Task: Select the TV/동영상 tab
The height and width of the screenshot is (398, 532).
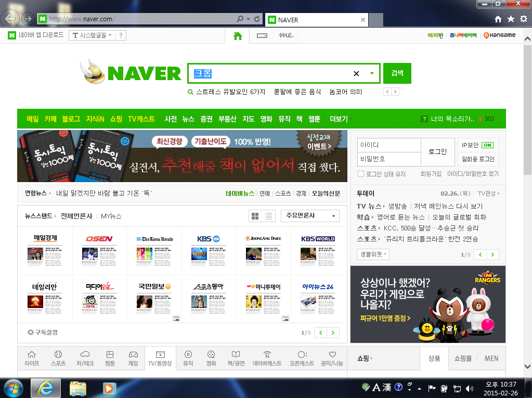Action: point(160,358)
